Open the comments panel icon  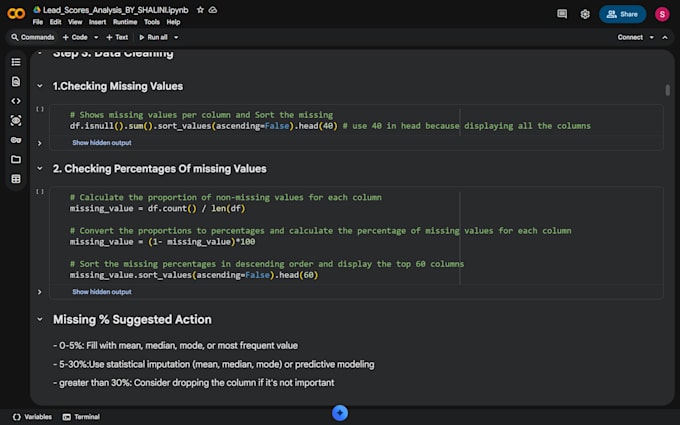[562, 14]
